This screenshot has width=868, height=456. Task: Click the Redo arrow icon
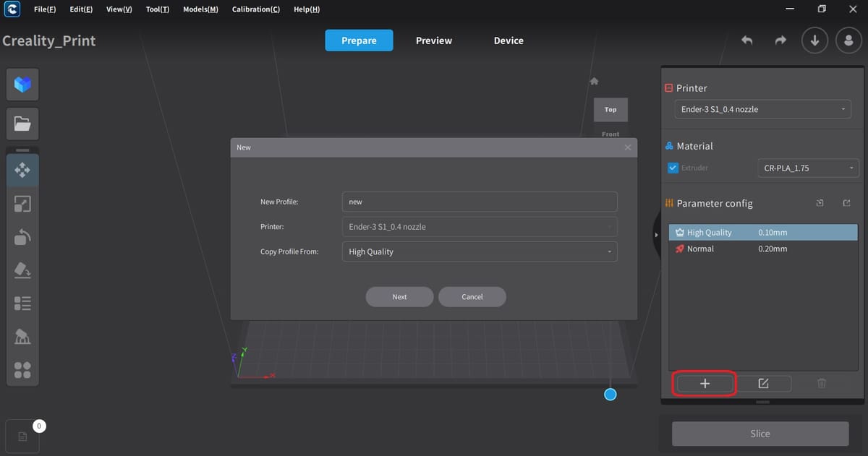click(x=780, y=40)
